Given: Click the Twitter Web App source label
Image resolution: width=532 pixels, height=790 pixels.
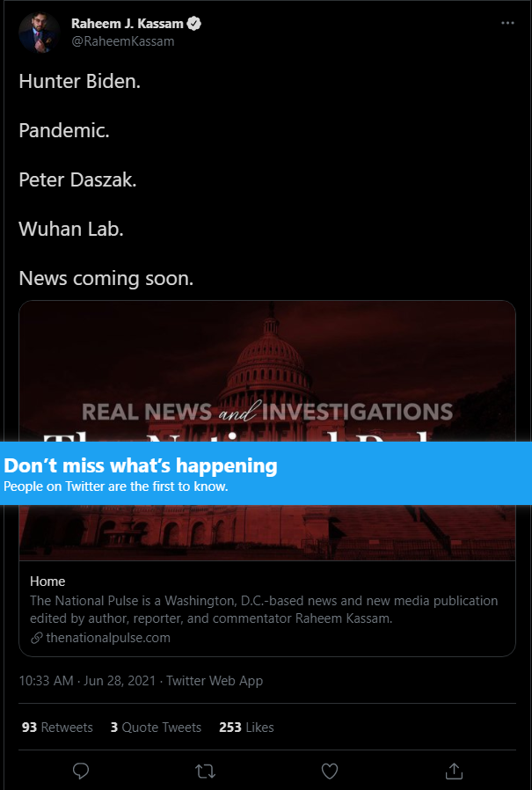Looking at the screenshot, I should [215, 681].
